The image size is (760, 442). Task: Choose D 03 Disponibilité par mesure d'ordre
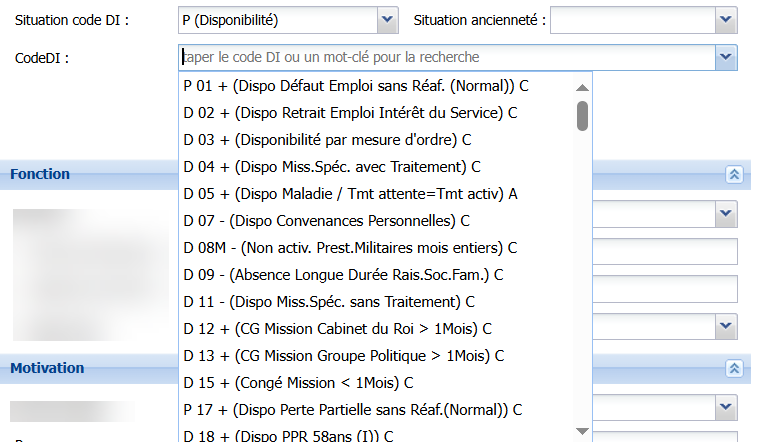coord(327,140)
